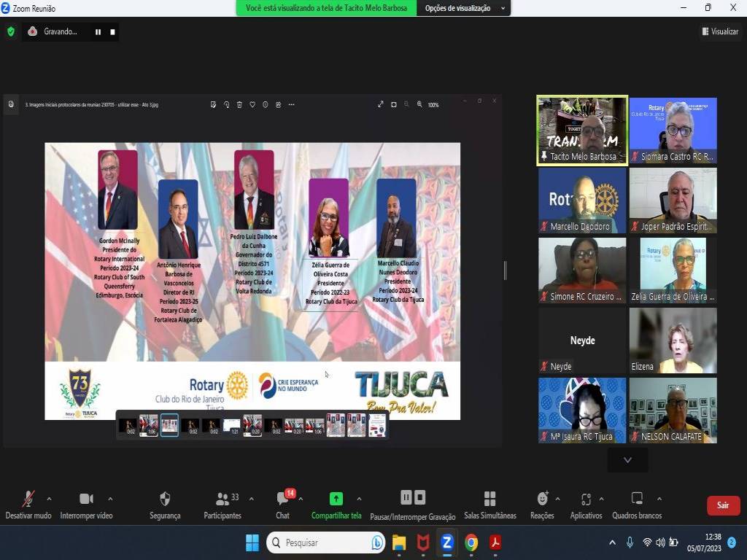The image size is (747, 560).
Task: Leave the meeting with the Sair button
Action: click(x=722, y=505)
